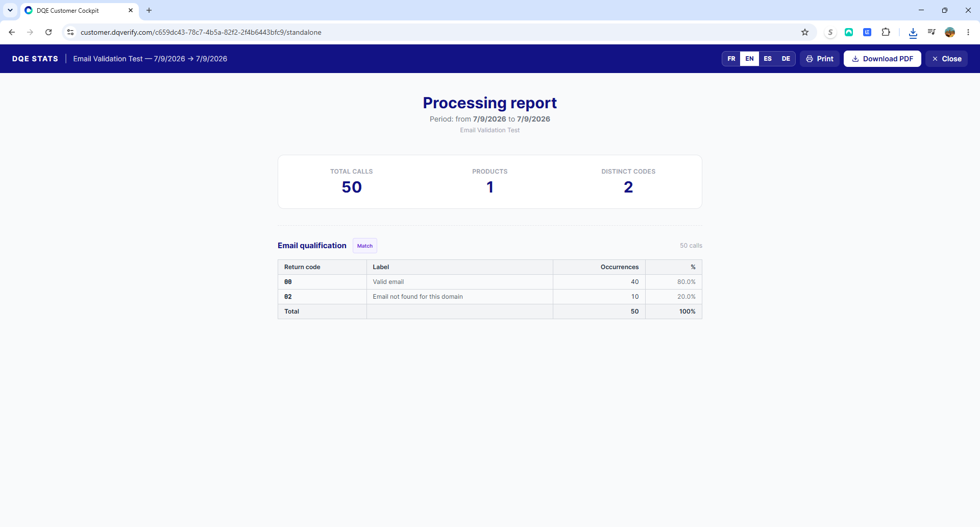Image resolution: width=980 pixels, height=527 pixels.
Task: Switch report language to EN
Action: pyautogui.click(x=749, y=59)
